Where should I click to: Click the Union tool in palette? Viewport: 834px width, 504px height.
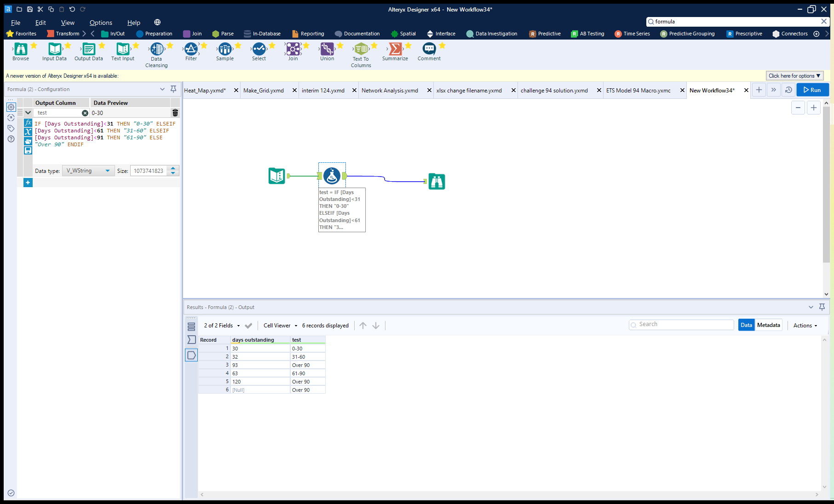click(327, 49)
